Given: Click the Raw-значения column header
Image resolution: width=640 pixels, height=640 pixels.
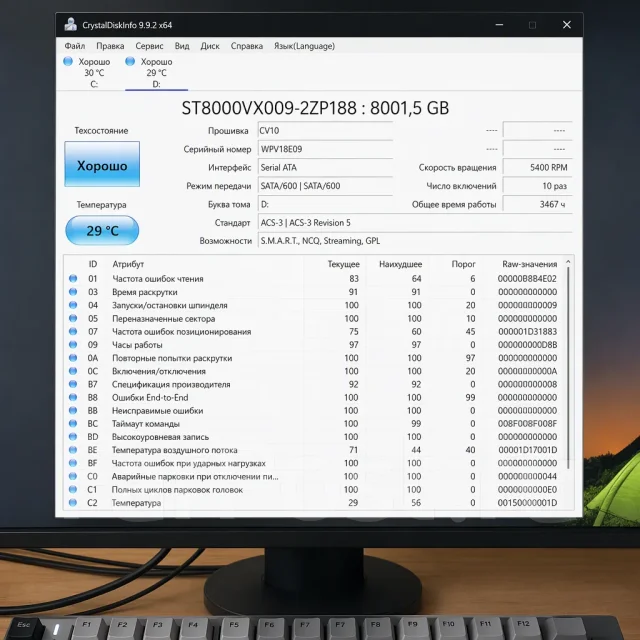Looking at the screenshot, I should 529,264.
